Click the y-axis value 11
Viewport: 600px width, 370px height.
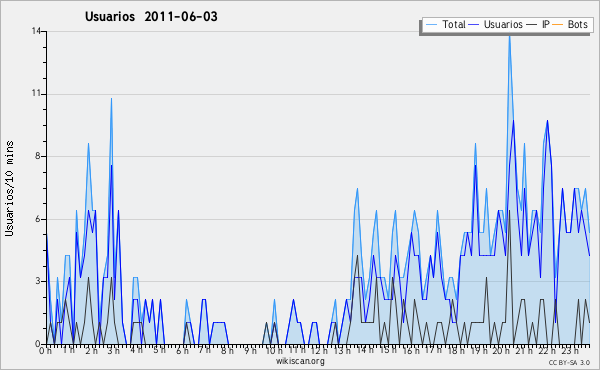point(36,94)
